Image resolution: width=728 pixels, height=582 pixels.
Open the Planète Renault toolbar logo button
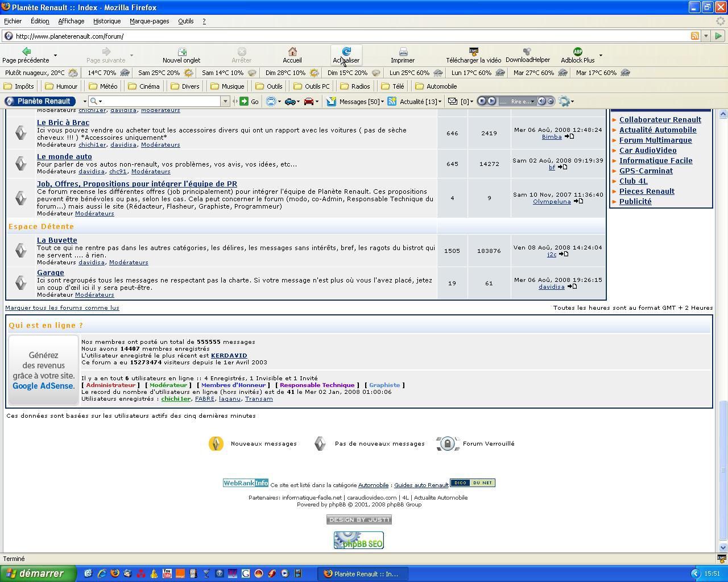pos(40,101)
